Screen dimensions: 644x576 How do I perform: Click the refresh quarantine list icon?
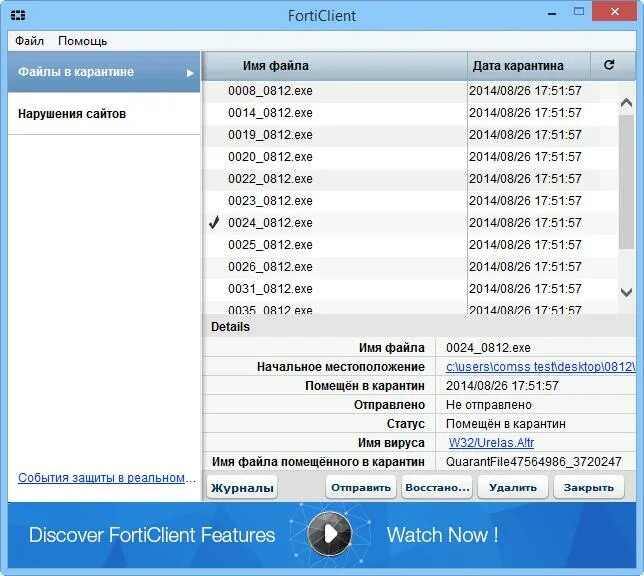[609, 65]
